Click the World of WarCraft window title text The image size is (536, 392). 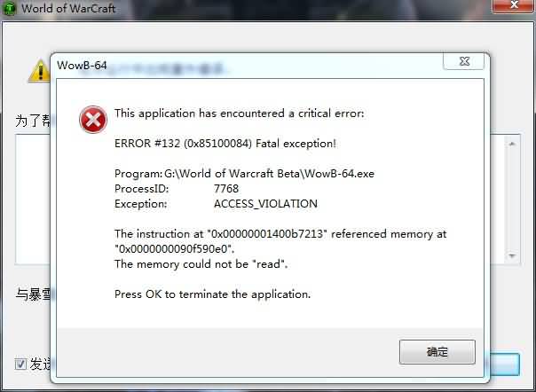coord(68,8)
